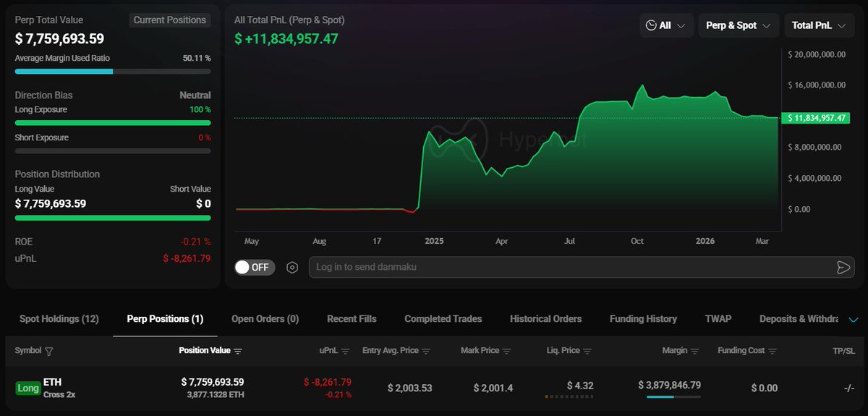Click the Symbol column filter icon
868x416 pixels.
49,351
